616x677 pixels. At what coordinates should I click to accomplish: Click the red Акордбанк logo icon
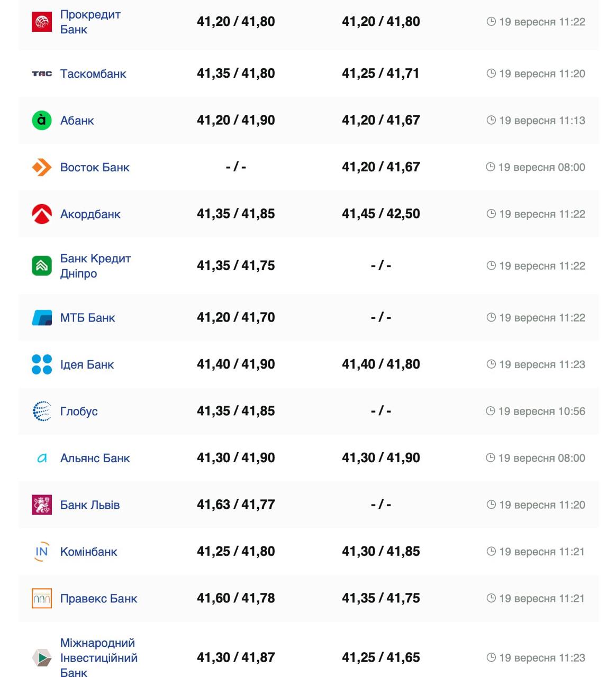point(42,214)
